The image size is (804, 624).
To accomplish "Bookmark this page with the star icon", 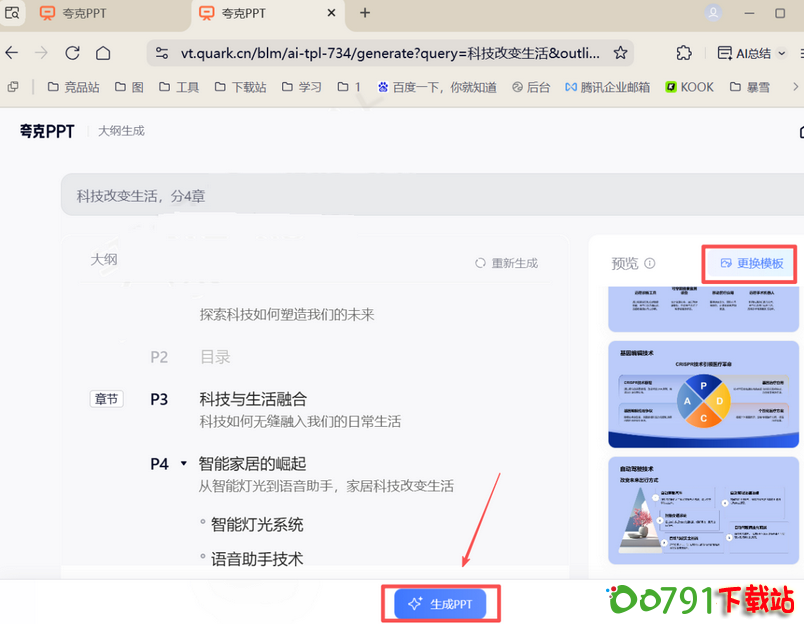I will 620,53.
